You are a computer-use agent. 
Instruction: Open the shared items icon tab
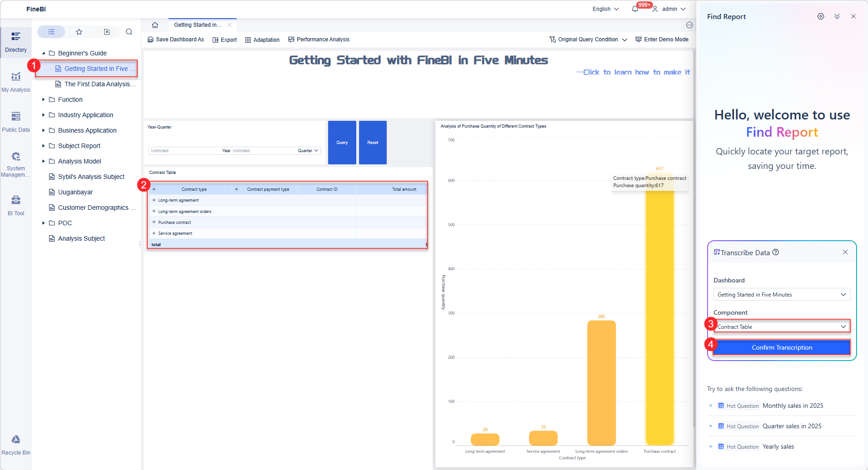tap(107, 32)
